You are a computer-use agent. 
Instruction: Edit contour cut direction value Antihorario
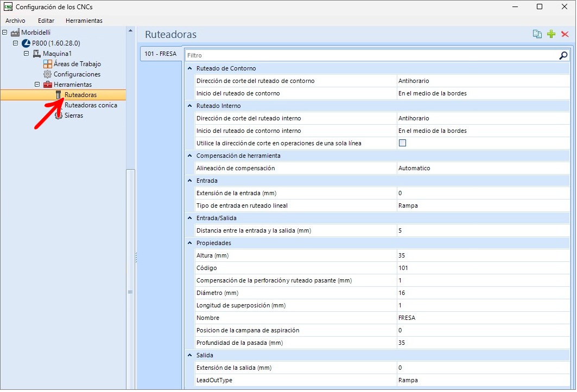point(483,81)
